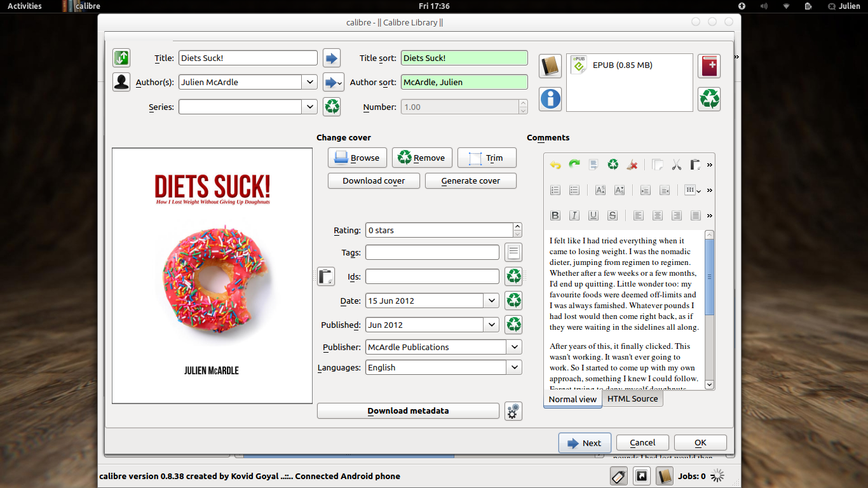868x488 pixels.
Task: Copy author to author sort via arrow
Action: pyautogui.click(x=333, y=82)
